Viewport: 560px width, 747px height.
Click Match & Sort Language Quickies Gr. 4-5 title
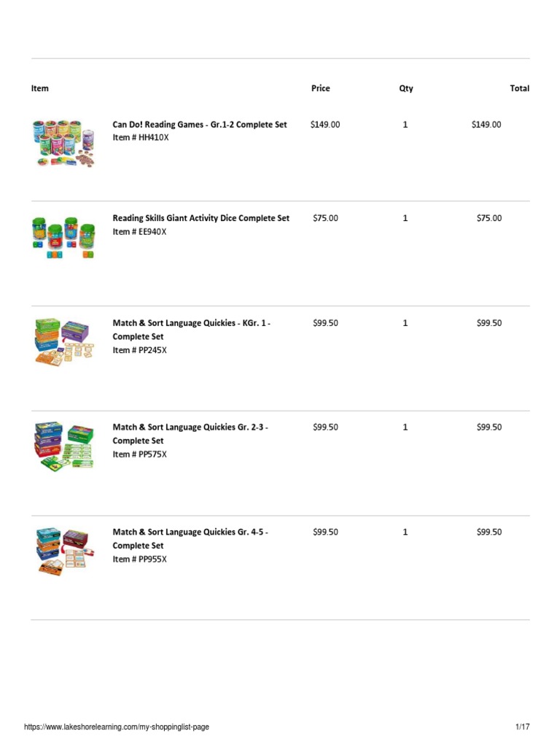point(190,532)
